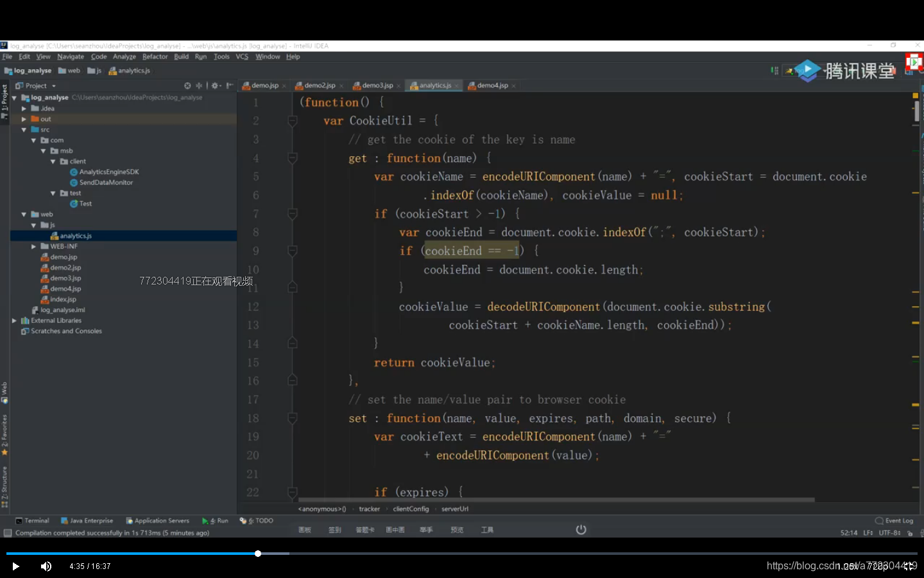The image size is (924, 578).
Task: Seek using the video progress bar handle
Action: [x=258, y=554]
